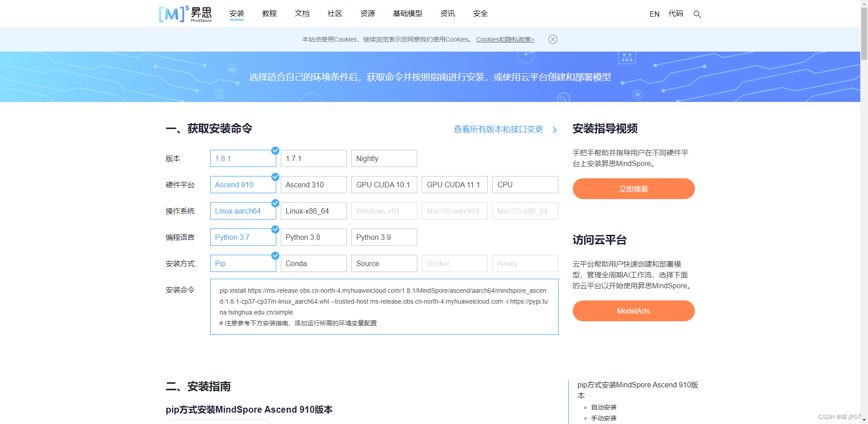Open the Cookies和隐私政策 link

coord(505,39)
